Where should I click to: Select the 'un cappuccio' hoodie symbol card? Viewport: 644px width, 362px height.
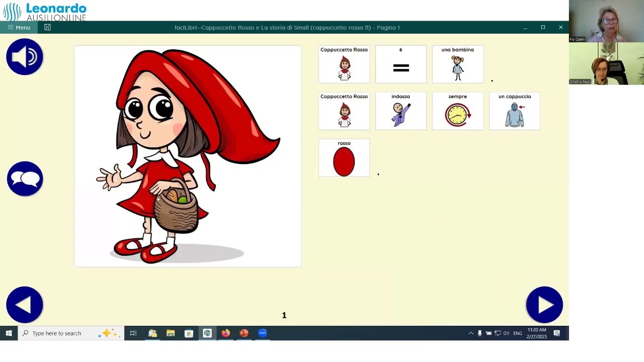515,111
